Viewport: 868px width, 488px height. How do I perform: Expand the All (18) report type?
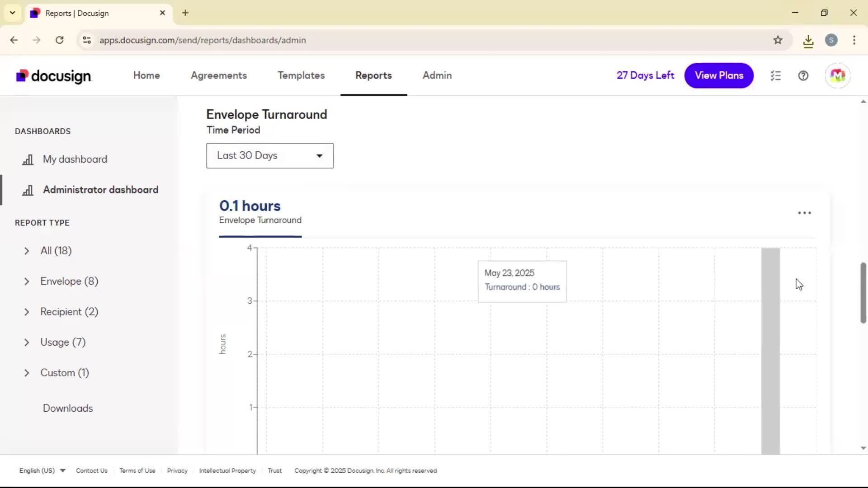click(x=27, y=251)
